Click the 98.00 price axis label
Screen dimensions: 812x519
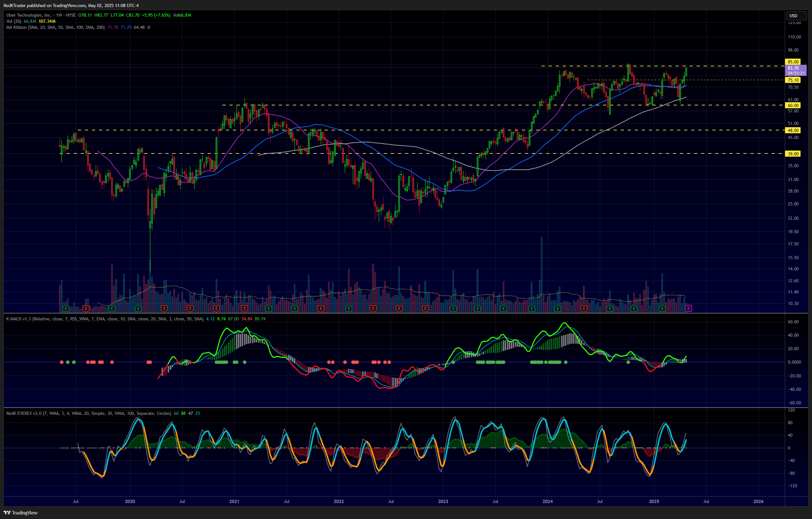(793, 50)
